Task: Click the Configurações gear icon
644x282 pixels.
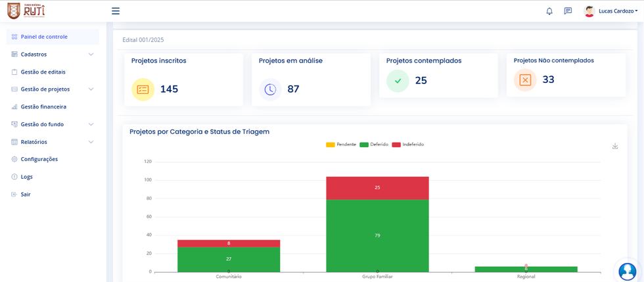Action: click(14, 159)
